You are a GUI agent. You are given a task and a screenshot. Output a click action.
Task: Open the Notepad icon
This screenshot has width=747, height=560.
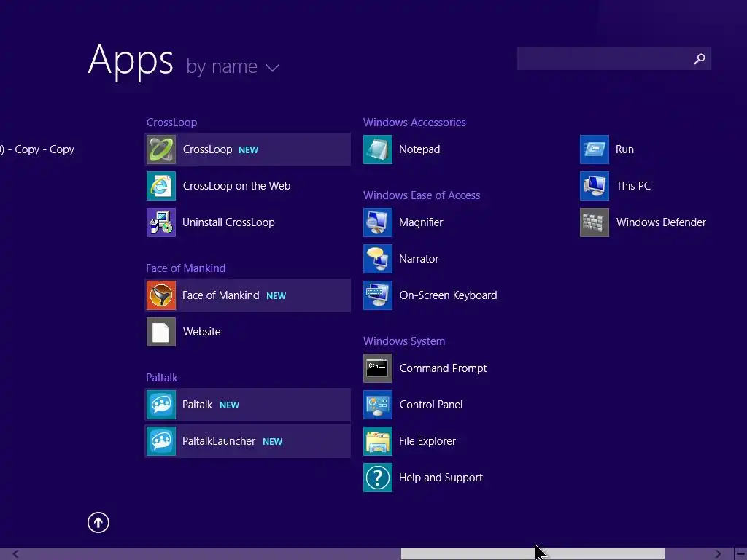point(378,149)
